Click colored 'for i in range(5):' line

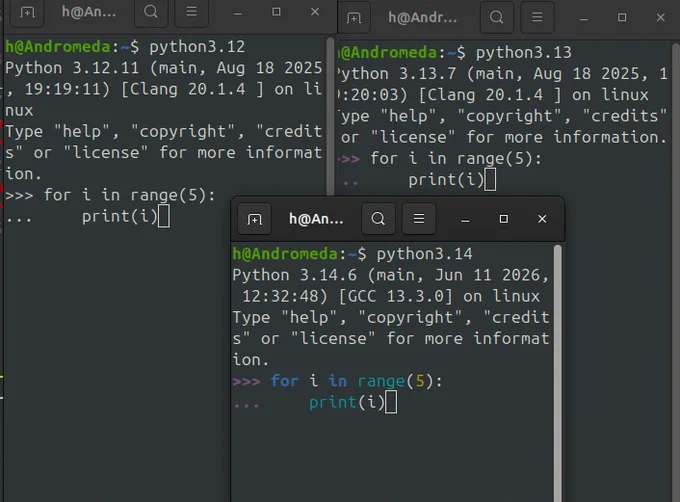[356, 381]
